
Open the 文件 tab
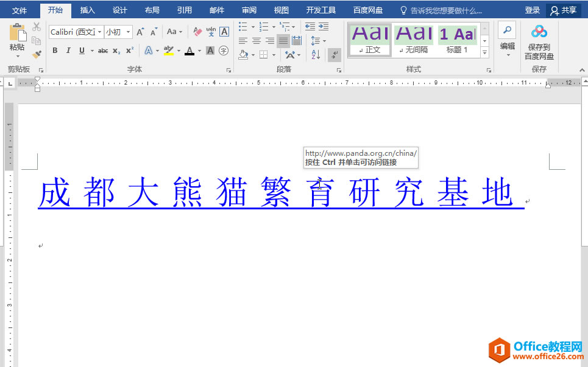click(x=19, y=10)
